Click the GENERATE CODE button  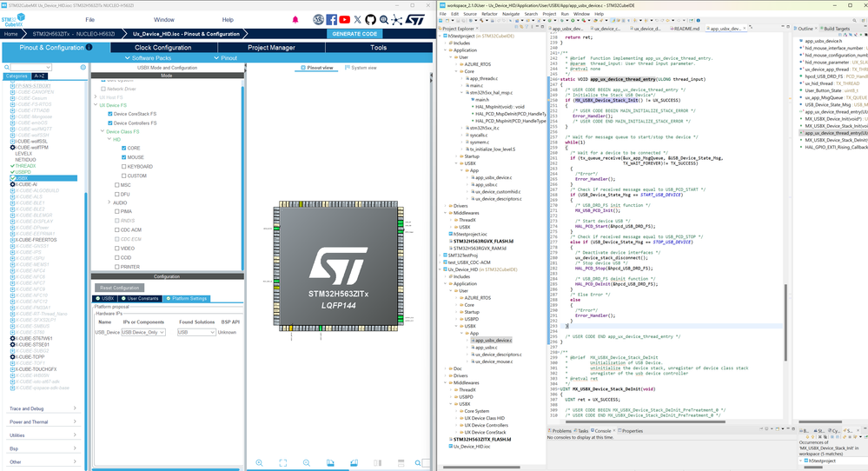[354, 34]
